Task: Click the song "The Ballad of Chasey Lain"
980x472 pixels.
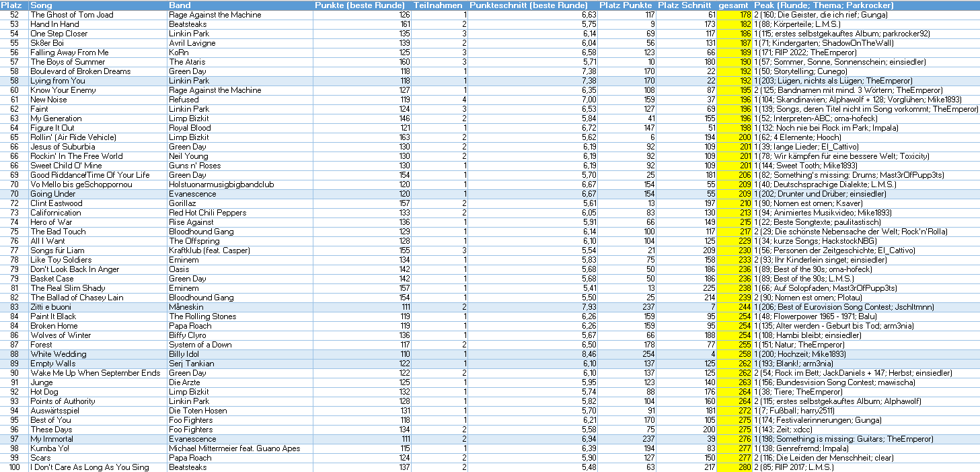Action: coord(98,298)
